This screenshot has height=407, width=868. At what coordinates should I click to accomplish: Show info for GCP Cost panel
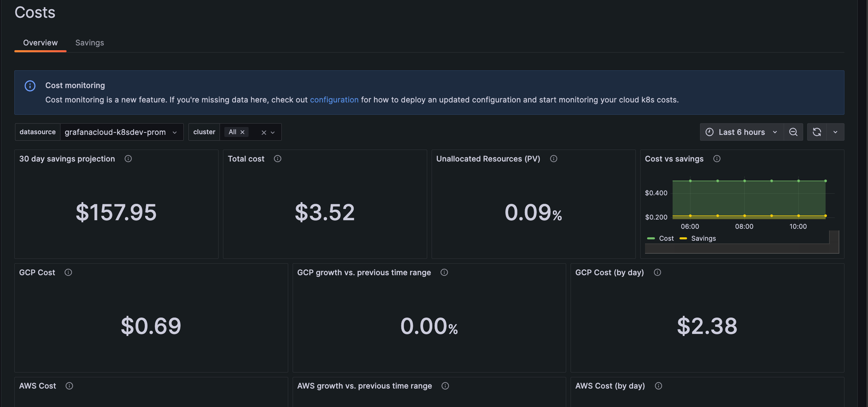[68, 272]
